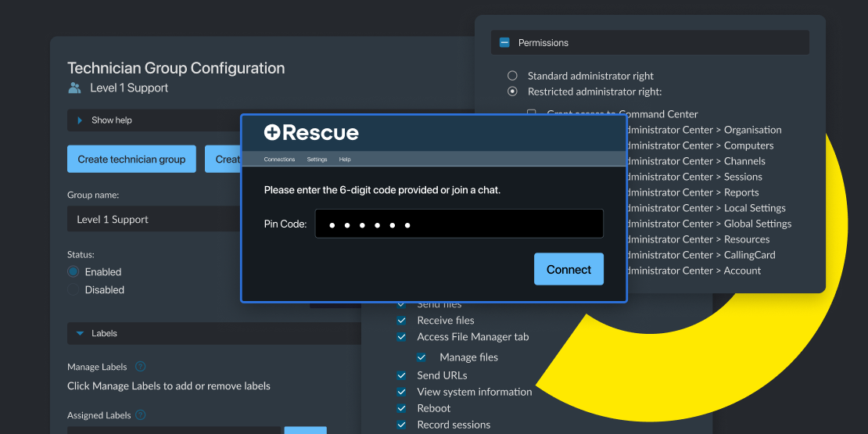The height and width of the screenshot is (434, 868).
Task: Click the Rescue plus logo icon
Action: [272, 133]
